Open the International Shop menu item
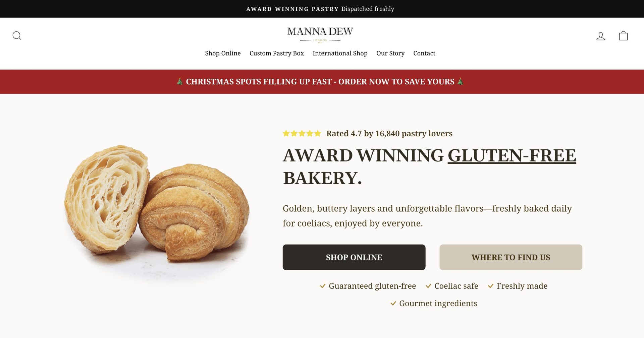The height and width of the screenshot is (338, 644). 340,53
